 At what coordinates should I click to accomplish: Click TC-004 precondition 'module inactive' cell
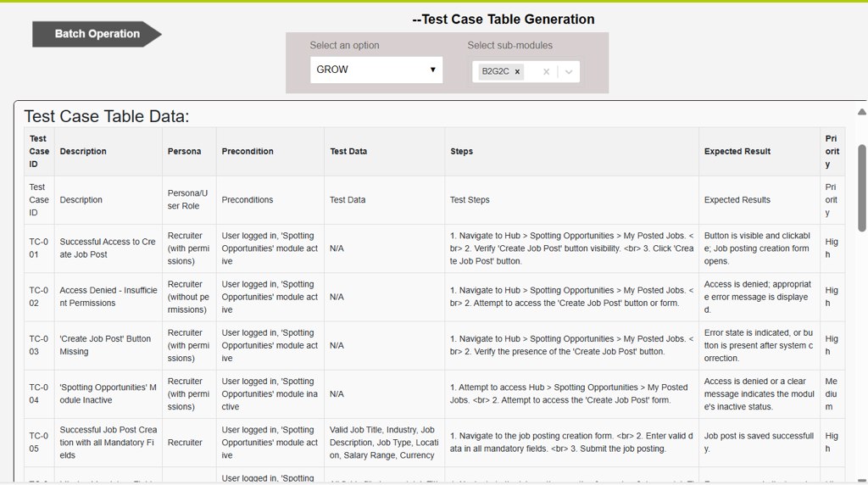click(270, 393)
